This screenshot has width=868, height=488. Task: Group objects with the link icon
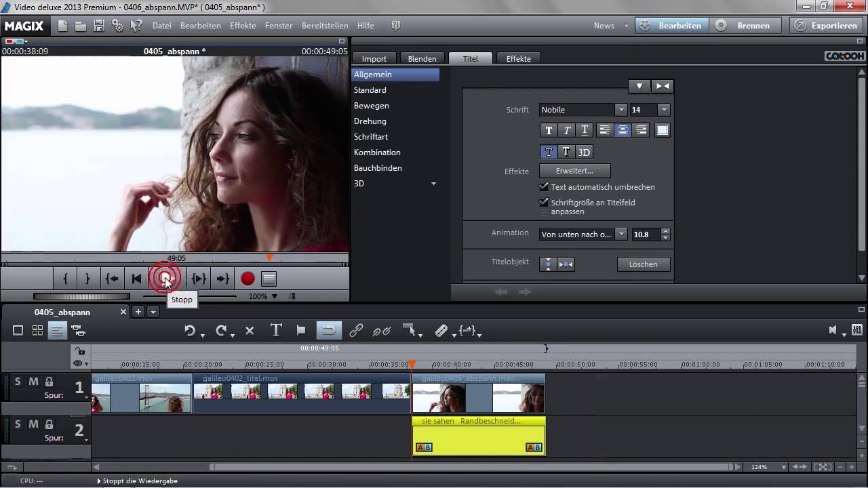click(x=356, y=331)
